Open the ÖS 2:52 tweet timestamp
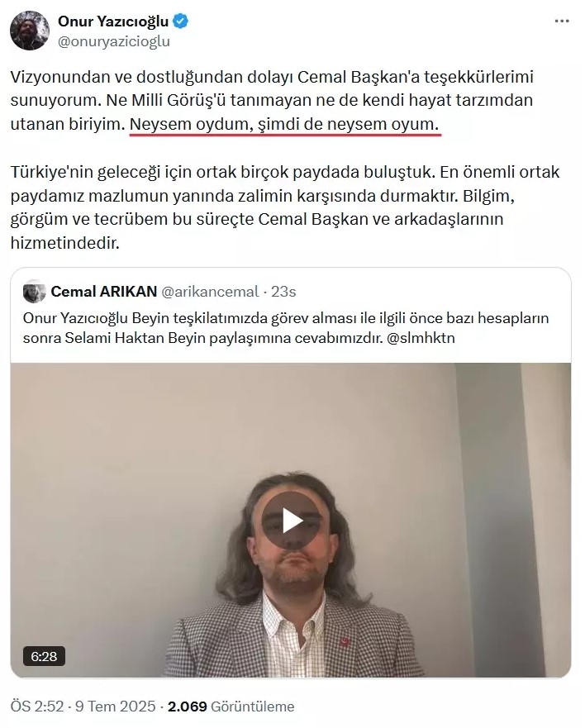This screenshot has width=585, height=728. 37,707
